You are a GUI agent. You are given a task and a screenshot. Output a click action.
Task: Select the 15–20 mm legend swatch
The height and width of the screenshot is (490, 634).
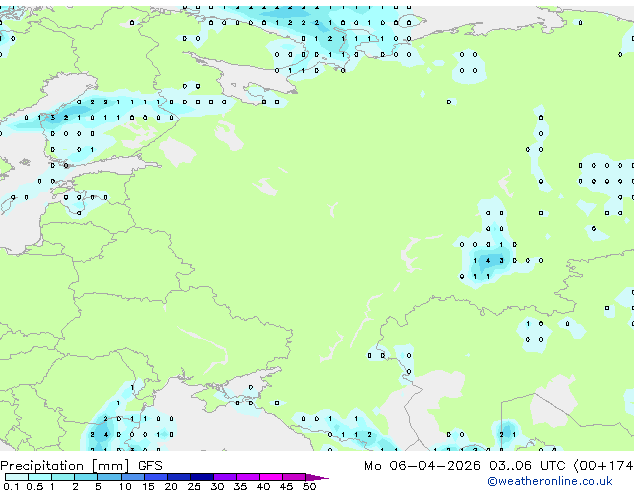155,477
